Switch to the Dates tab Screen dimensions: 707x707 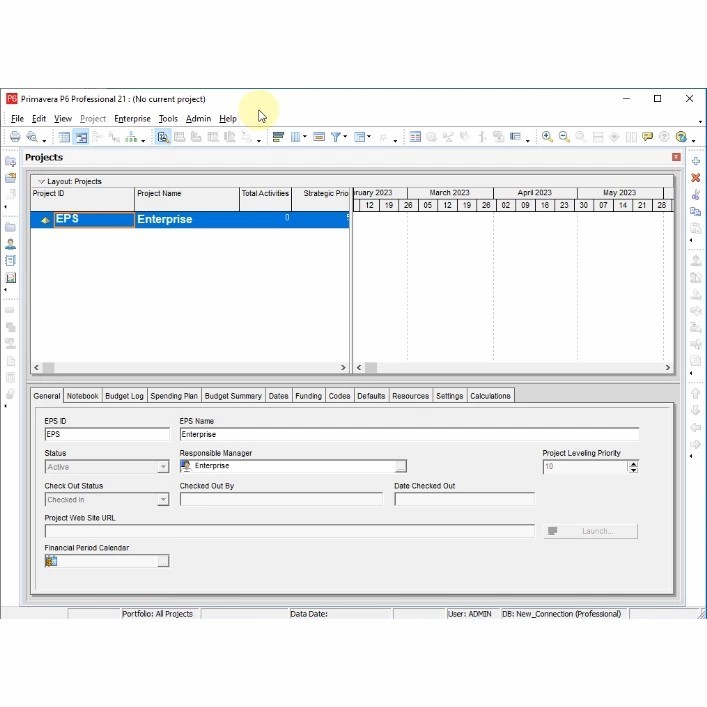[x=278, y=396]
